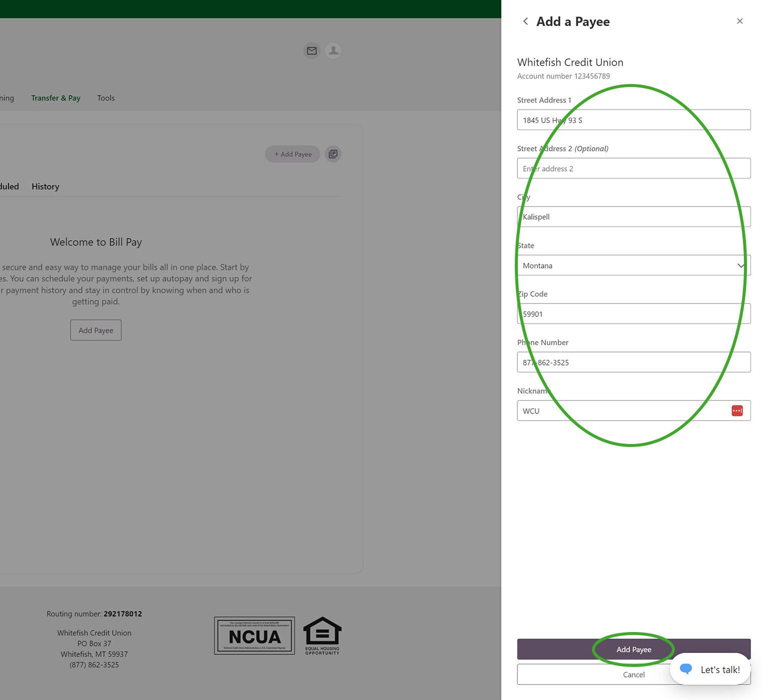Click the Account number 123456789 text

[x=563, y=76]
